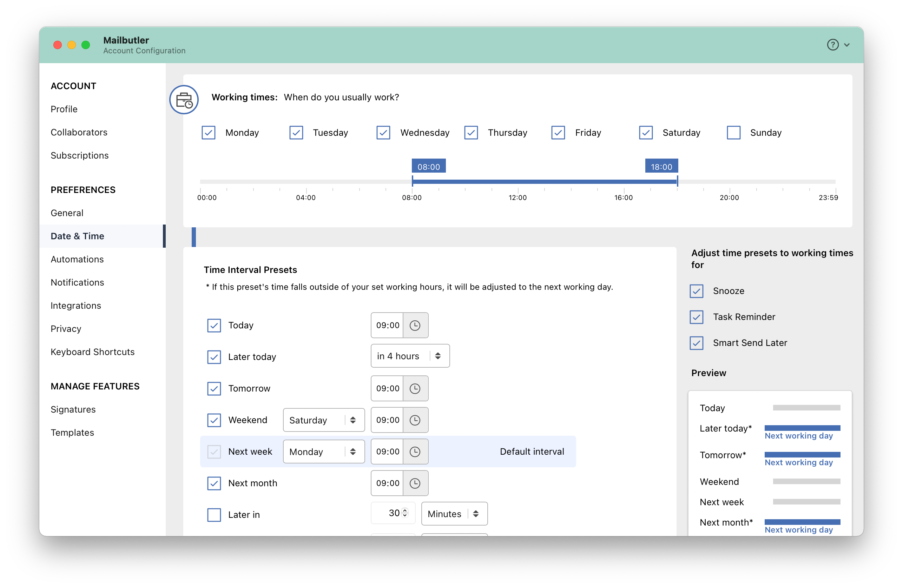Click the Later in 30 stepper arrows
This screenshot has width=903, height=588.
tap(405, 513)
